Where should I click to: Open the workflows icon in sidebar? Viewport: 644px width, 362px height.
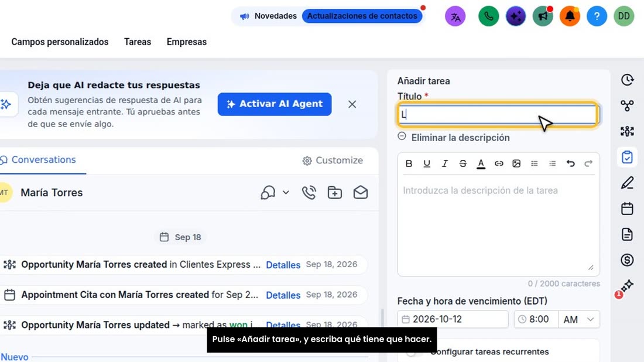[x=627, y=105]
